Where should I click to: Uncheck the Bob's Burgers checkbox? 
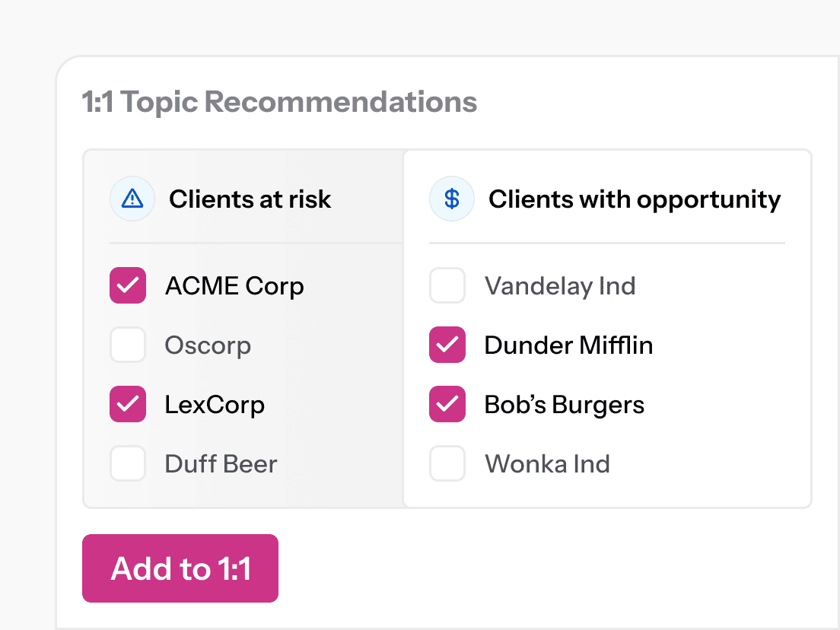pos(447,405)
